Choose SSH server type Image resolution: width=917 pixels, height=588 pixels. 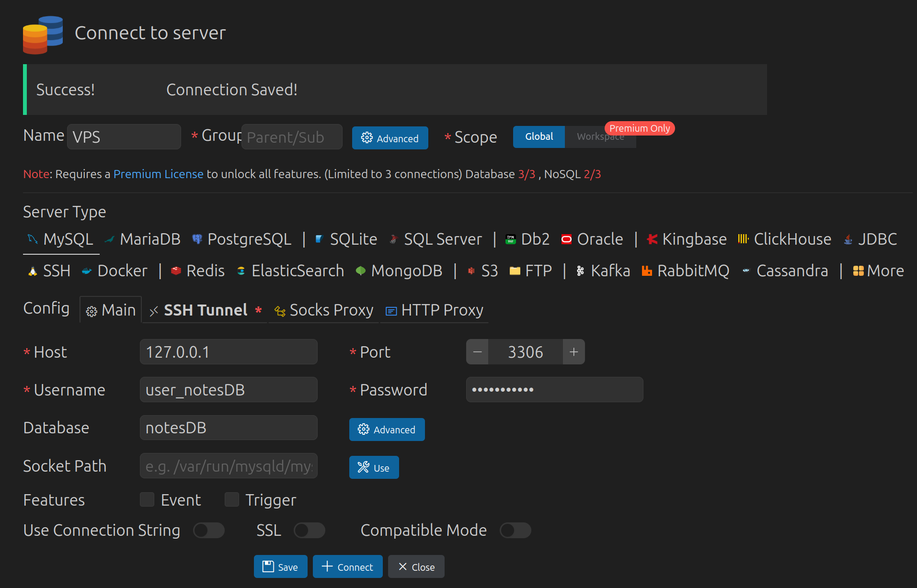click(49, 271)
